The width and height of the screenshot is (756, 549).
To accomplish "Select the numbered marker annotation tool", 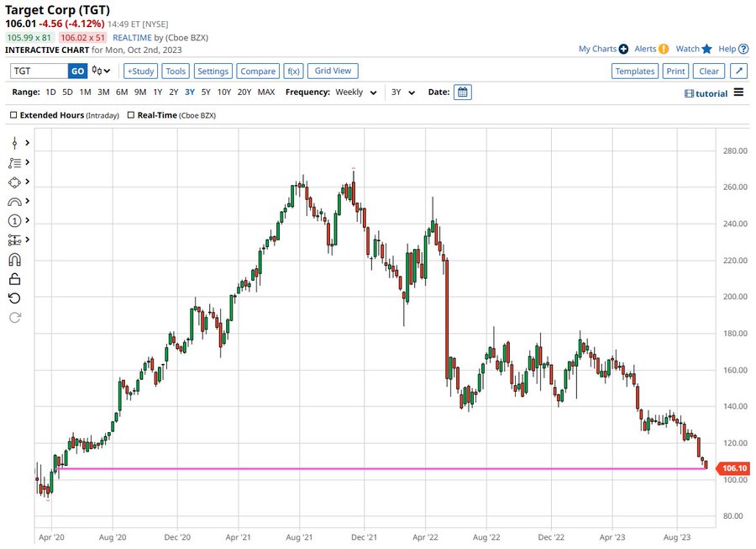I will pyautogui.click(x=14, y=221).
